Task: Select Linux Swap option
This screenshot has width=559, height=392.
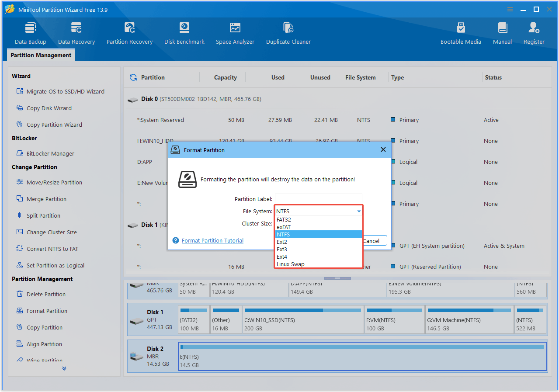Action: click(x=319, y=264)
